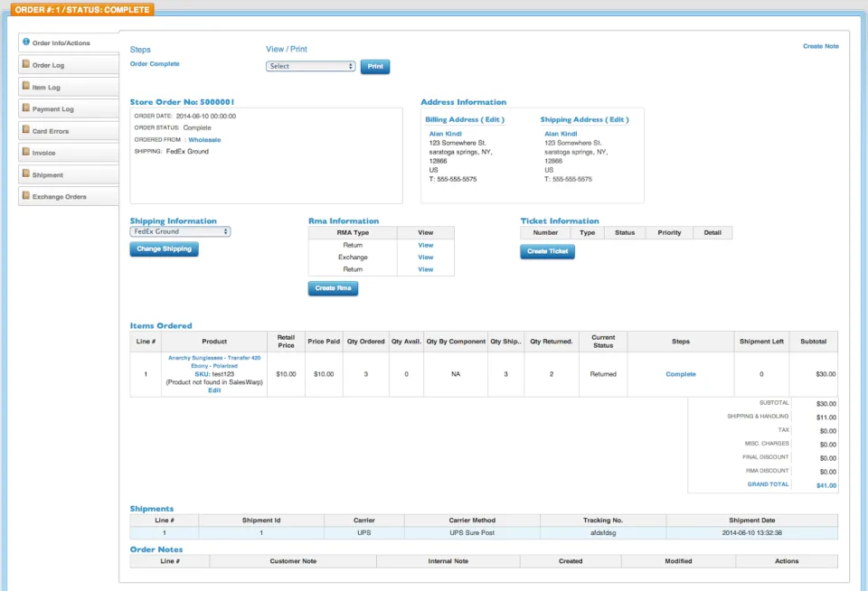Click Alan Kindl under Billing Address
This screenshot has height=591, width=868.
point(445,134)
